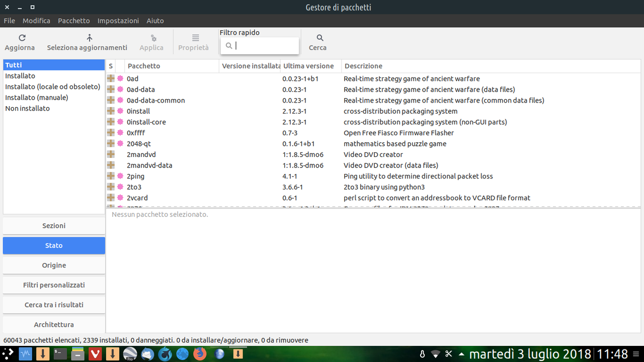Viewport: 644px width, 362px height.
Task: Click the pink star icon for 2ping
Action: [x=120, y=176]
